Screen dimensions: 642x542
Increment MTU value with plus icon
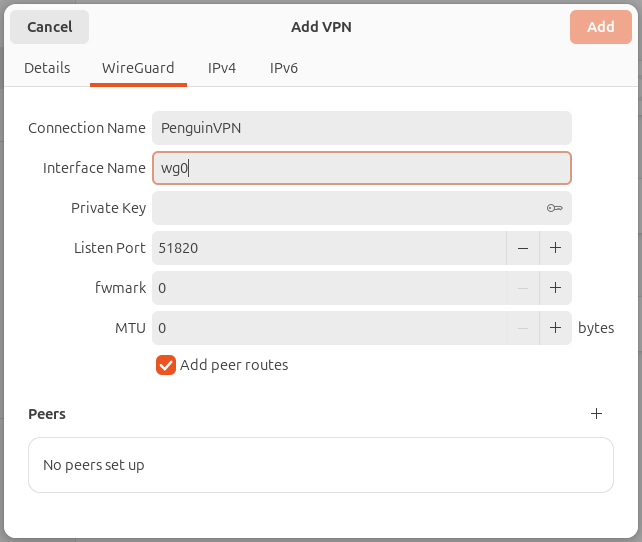[555, 328]
